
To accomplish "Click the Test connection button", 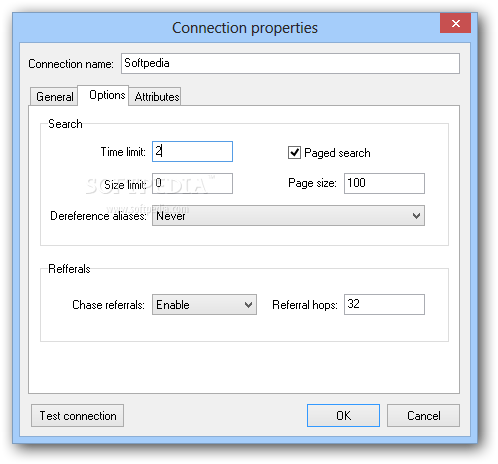I will point(77,416).
